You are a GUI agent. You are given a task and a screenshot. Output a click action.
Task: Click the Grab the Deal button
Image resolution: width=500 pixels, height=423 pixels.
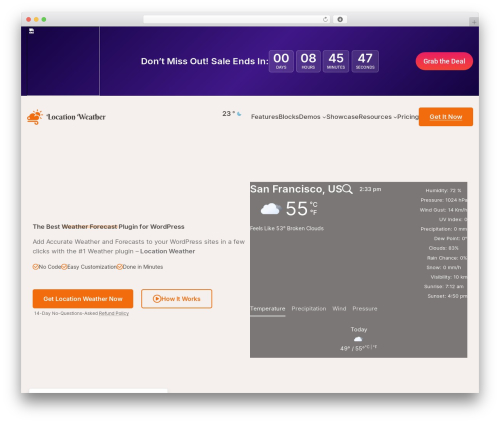[444, 61]
